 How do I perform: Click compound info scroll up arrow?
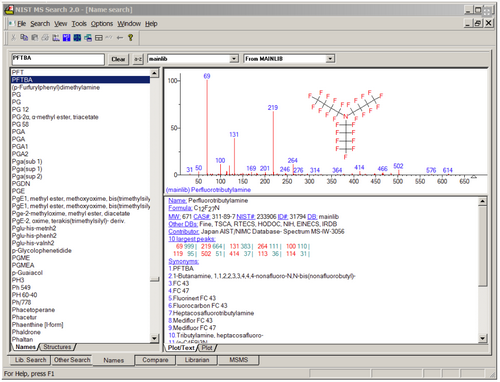[x=483, y=201]
